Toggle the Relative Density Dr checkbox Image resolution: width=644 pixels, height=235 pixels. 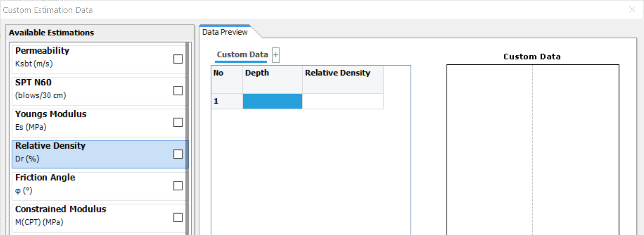pyautogui.click(x=178, y=154)
